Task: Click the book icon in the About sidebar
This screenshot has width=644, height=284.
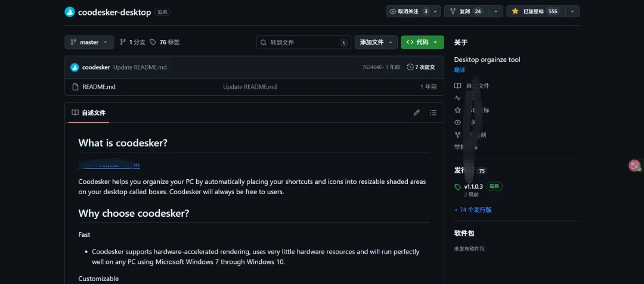Action: coord(457,86)
